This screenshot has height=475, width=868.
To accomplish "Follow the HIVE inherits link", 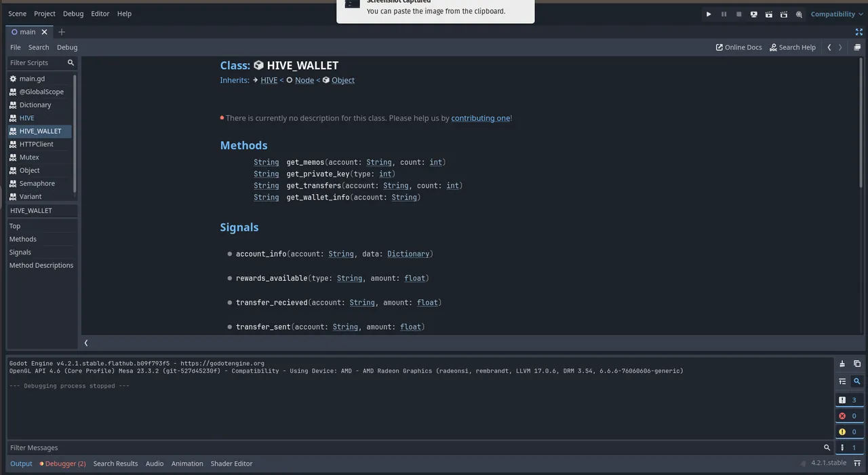I will pos(269,80).
